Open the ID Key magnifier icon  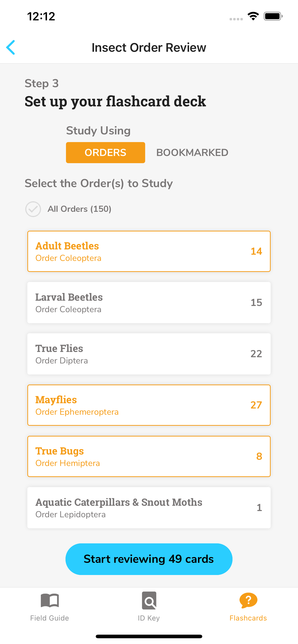(149, 600)
